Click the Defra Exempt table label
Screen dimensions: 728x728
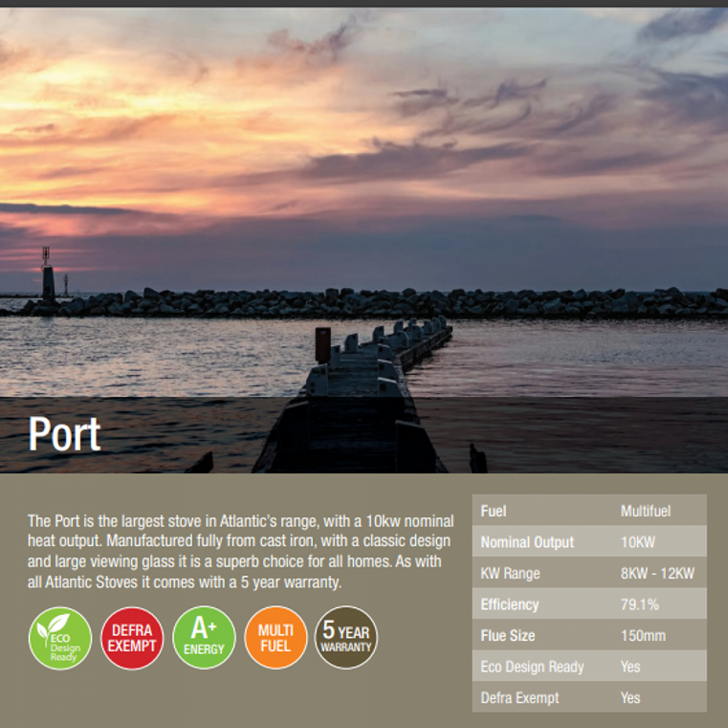pos(520,698)
